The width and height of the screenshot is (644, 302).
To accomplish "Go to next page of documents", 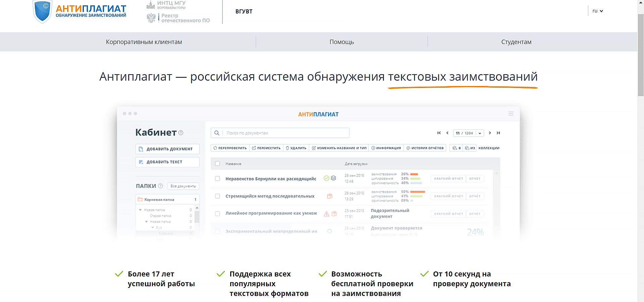I will point(490,133).
